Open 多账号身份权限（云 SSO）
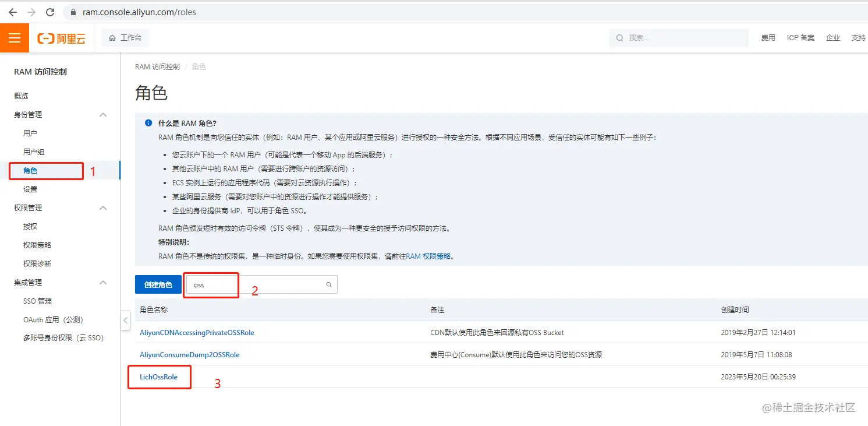Image resolution: width=868 pixels, height=426 pixels. [63, 338]
